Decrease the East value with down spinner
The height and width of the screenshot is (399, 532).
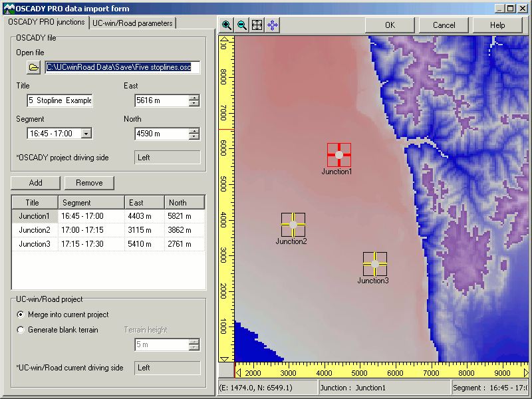click(x=194, y=103)
